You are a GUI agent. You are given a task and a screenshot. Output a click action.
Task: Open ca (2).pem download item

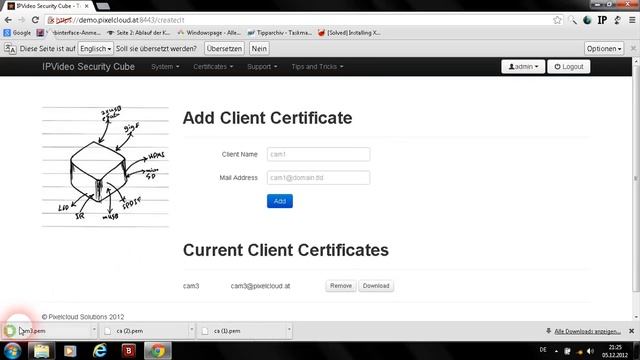coord(144,331)
